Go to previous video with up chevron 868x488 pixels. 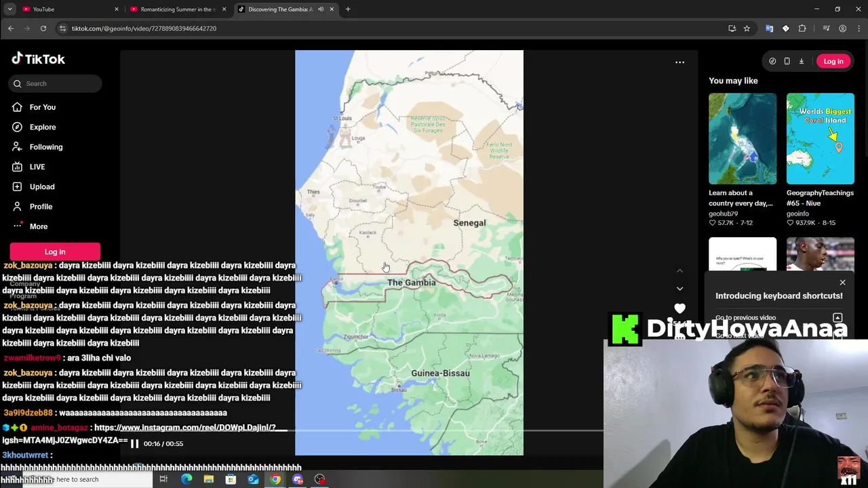679,270
